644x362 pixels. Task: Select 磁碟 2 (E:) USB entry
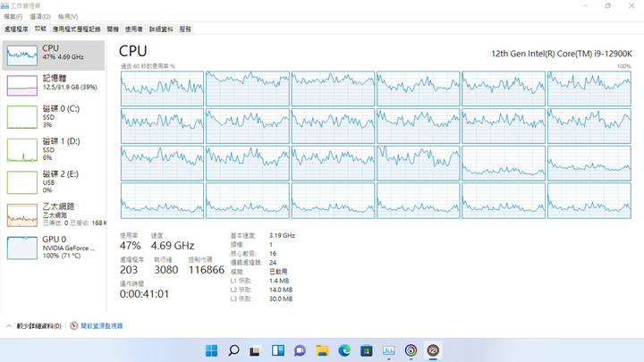(x=54, y=182)
